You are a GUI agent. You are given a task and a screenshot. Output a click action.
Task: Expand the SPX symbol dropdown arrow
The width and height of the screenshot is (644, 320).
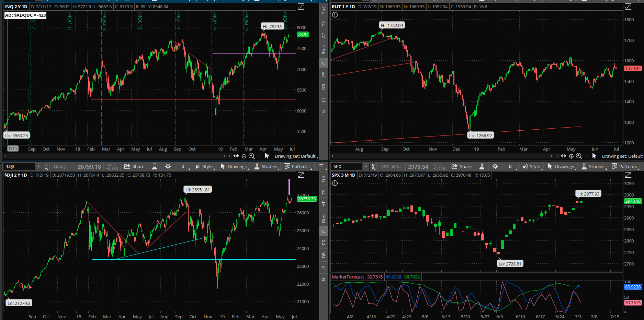365,166
